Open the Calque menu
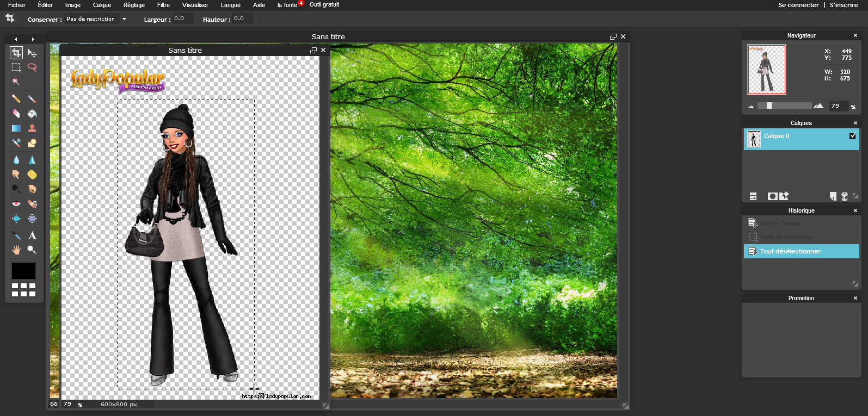This screenshot has width=868, height=416. [102, 5]
